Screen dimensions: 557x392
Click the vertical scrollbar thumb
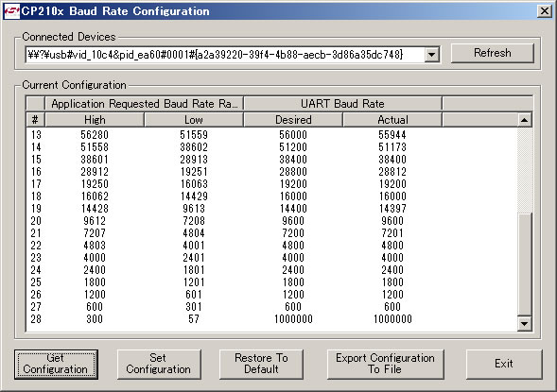coord(524,264)
